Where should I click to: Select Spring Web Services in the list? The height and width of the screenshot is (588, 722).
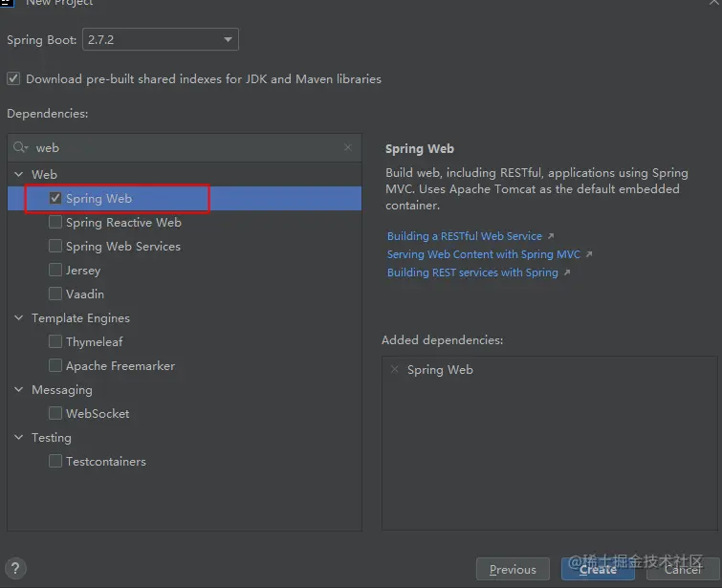coord(122,247)
